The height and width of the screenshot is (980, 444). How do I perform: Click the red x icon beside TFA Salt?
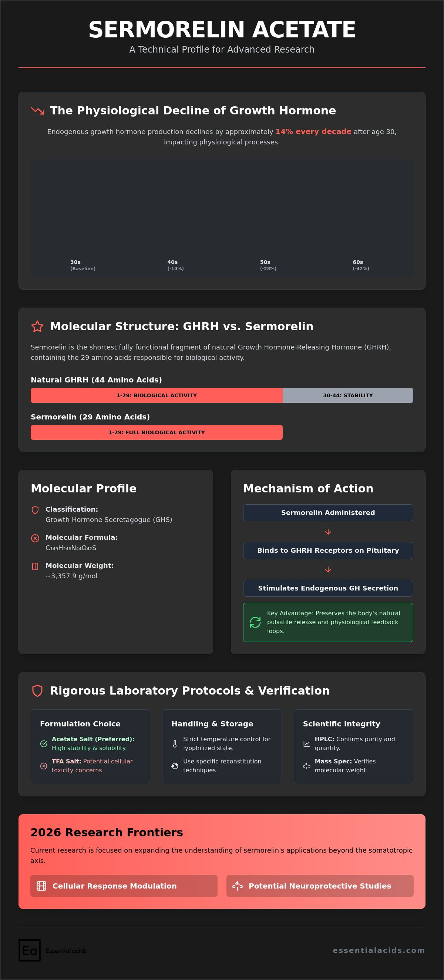44,766
